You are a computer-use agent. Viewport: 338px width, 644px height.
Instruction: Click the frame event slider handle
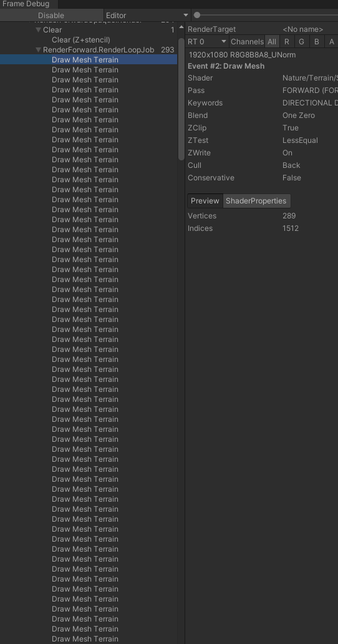pyautogui.click(x=197, y=15)
